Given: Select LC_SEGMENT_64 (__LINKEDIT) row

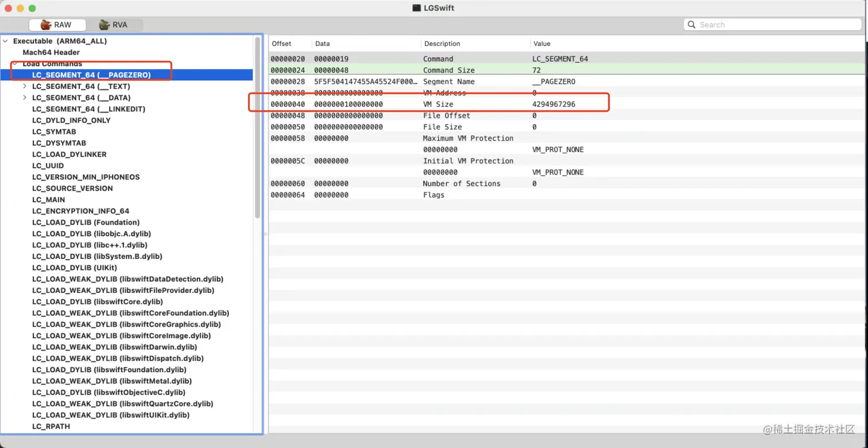Looking at the screenshot, I should (127, 109).
